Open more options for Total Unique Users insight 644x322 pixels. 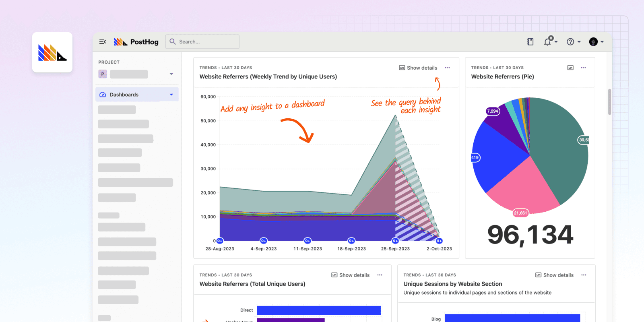point(380,275)
